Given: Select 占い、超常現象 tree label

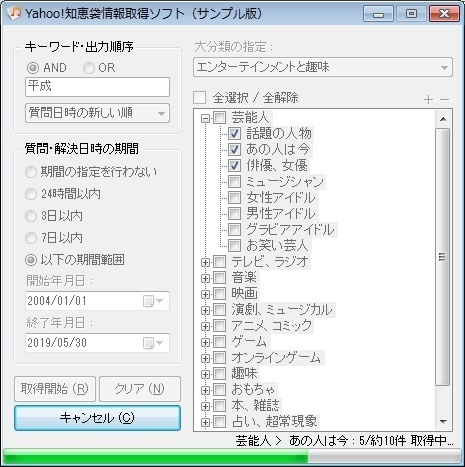Looking at the screenshot, I should tap(274, 421).
